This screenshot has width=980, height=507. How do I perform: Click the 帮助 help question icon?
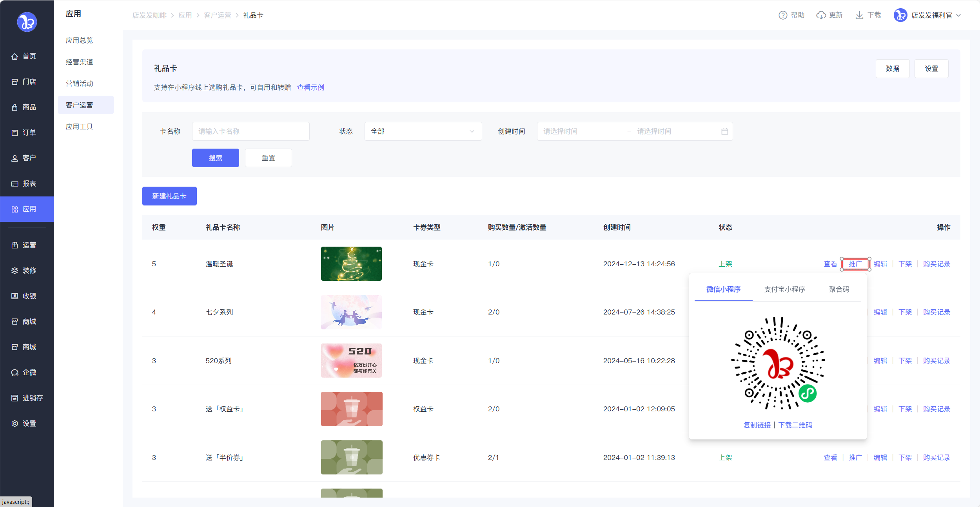(x=782, y=15)
